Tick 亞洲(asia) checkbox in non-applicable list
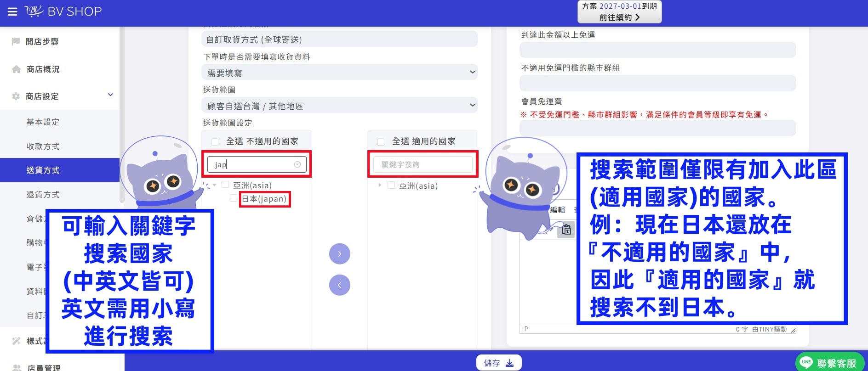Screen dimensions: 868x371 (225, 185)
